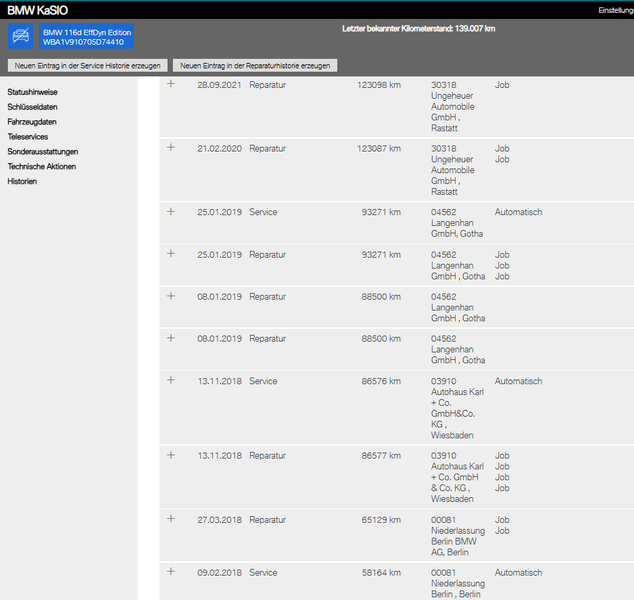Click the date 27.03.2018
Viewport: 634px width, 600px height.
point(220,520)
